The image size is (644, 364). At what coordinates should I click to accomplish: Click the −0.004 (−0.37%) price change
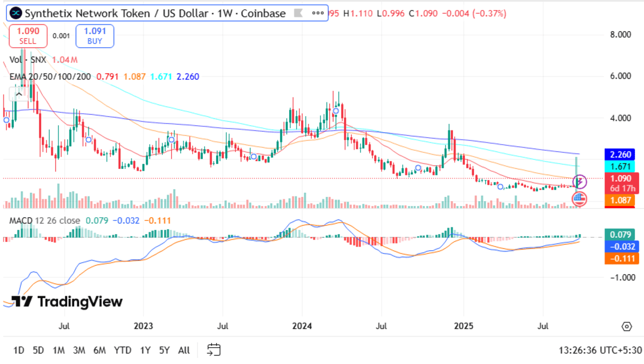(474, 14)
